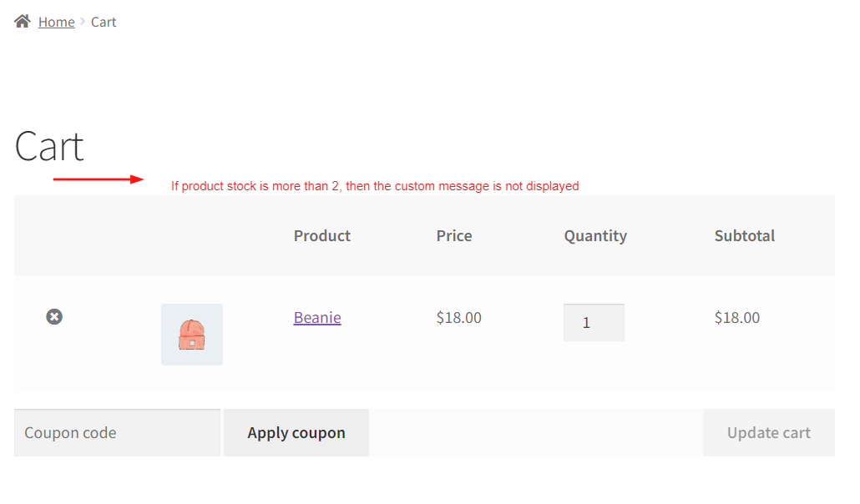Click the Price column header
The height and width of the screenshot is (504, 860).
click(x=453, y=235)
